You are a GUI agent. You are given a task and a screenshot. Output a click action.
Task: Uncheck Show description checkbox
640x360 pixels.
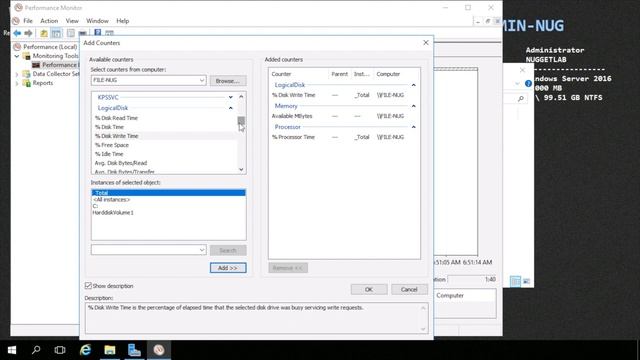tap(88, 285)
